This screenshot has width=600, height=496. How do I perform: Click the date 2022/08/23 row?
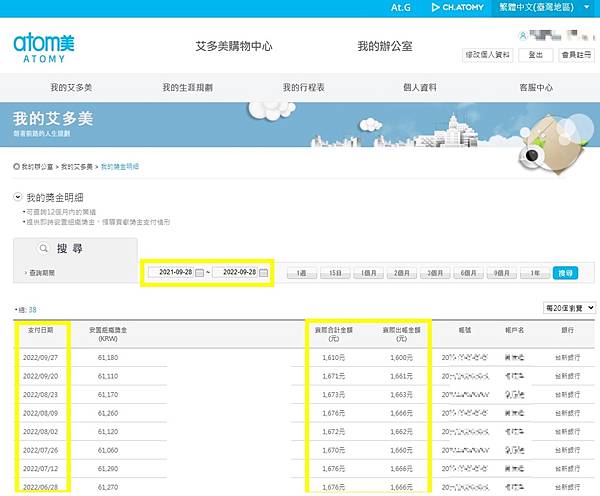point(41,395)
